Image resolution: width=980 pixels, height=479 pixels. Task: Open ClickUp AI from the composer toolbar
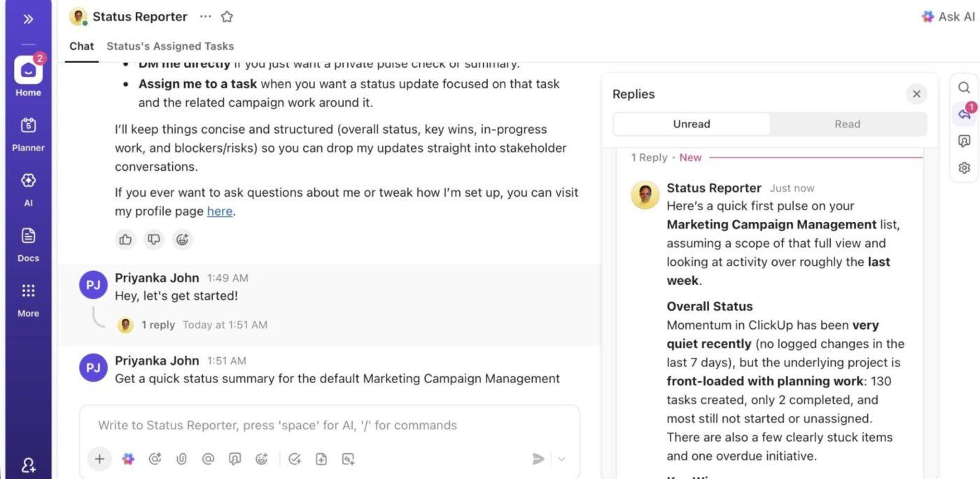coord(128,459)
